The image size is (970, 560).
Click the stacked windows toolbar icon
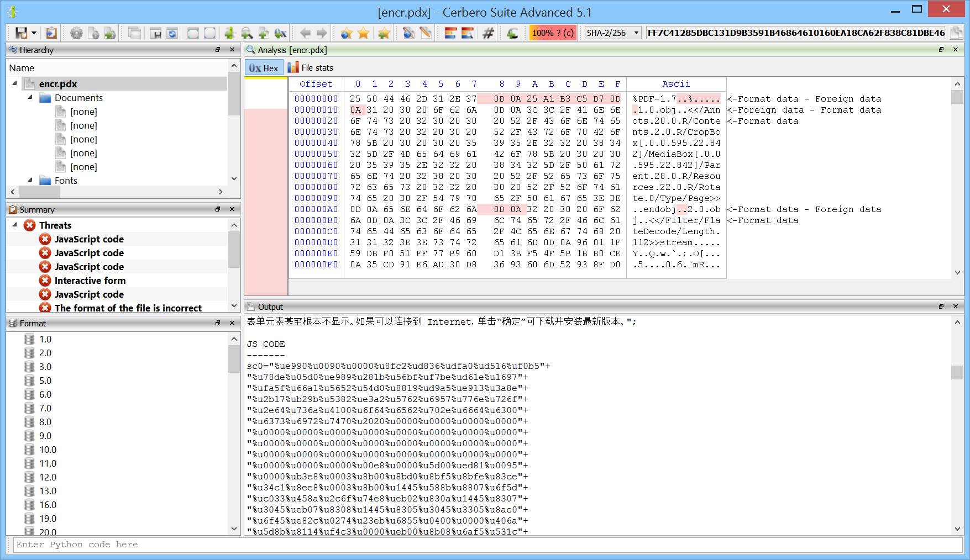point(135,33)
